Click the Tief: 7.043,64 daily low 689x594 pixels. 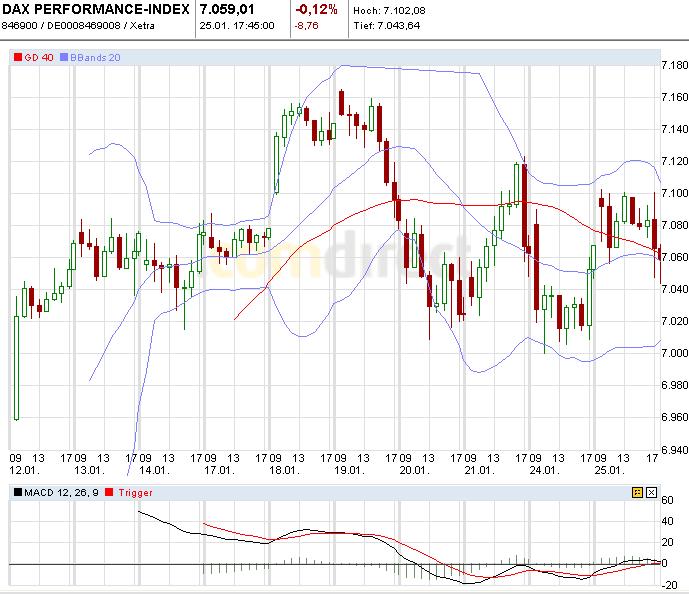387,25
